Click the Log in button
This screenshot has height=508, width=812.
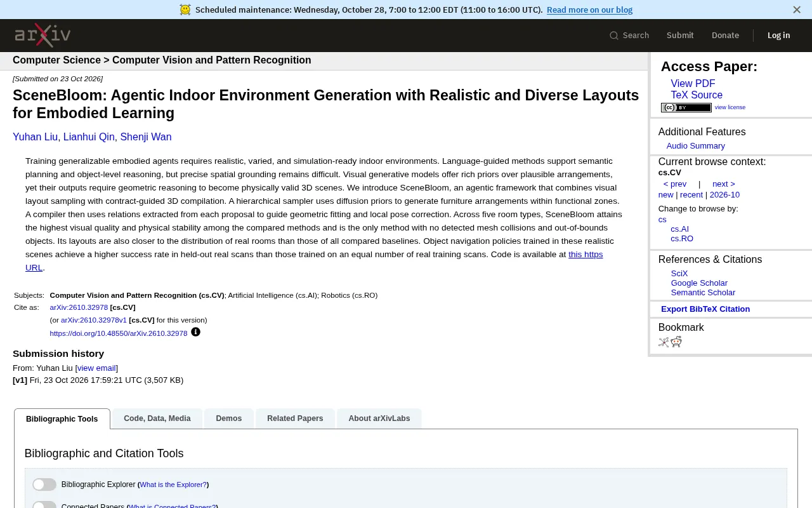point(778,36)
